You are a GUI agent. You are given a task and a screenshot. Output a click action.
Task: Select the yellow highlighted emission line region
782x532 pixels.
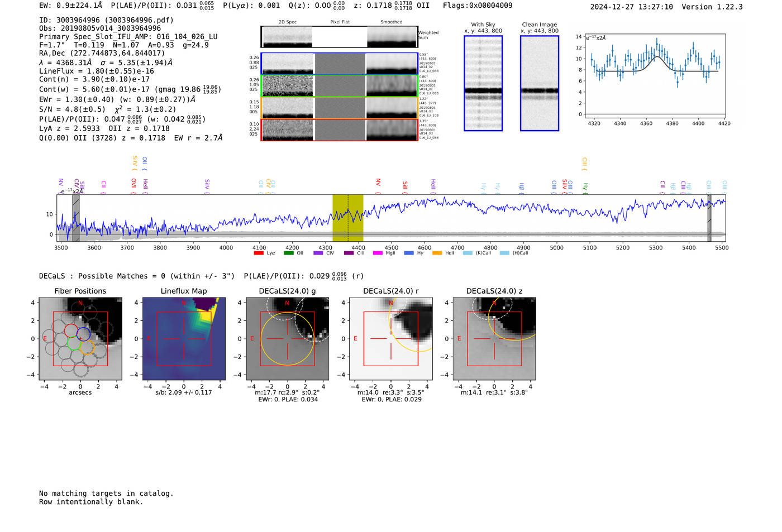[348, 218]
